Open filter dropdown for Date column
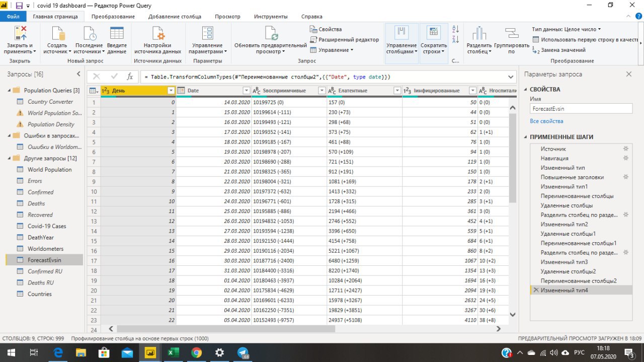 click(x=247, y=91)
